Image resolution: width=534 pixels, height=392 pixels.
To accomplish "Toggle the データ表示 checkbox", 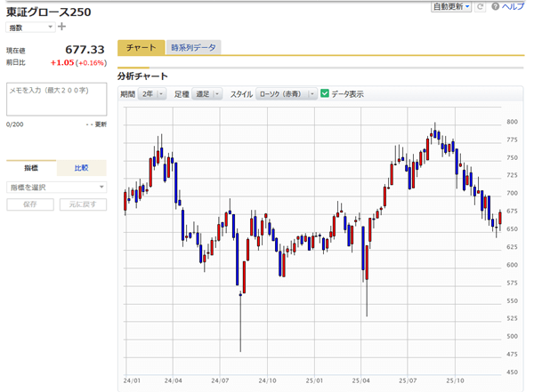I will coord(325,93).
